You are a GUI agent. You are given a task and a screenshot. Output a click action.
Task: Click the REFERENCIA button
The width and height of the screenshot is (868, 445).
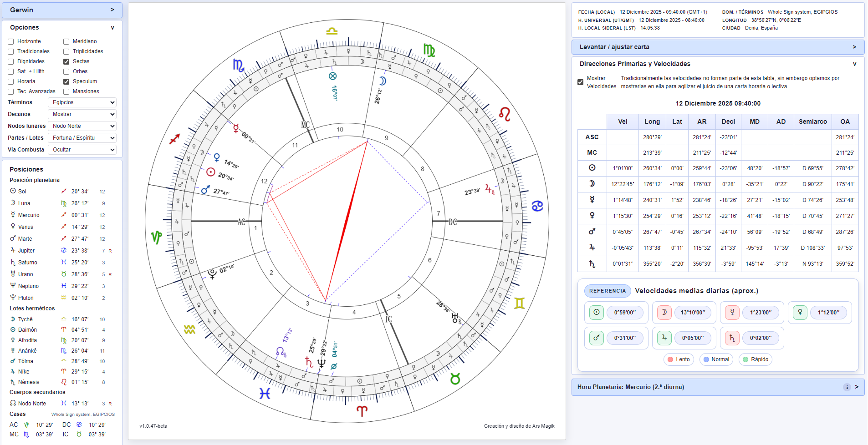tap(607, 291)
